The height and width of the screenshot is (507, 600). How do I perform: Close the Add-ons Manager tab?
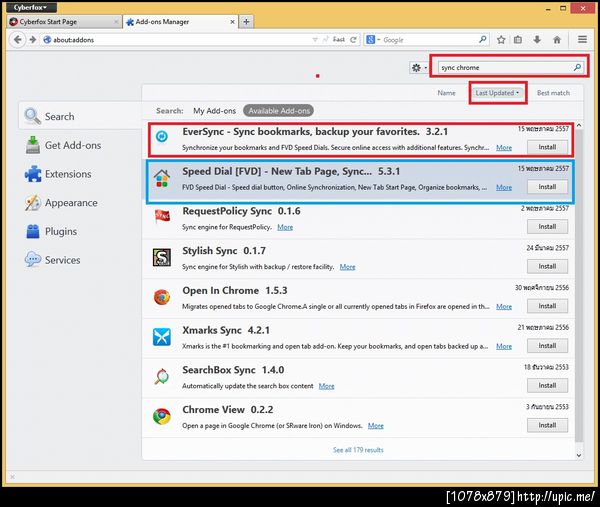(232, 22)
